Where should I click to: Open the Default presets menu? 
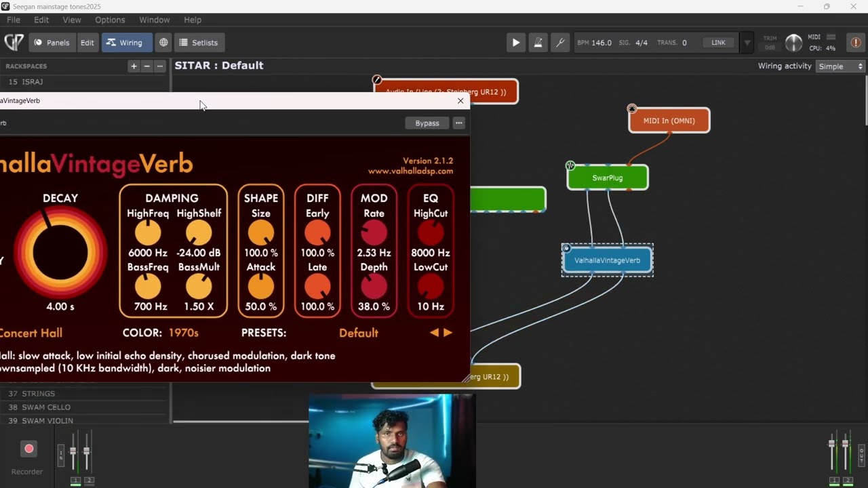click(x=359, y=333)
